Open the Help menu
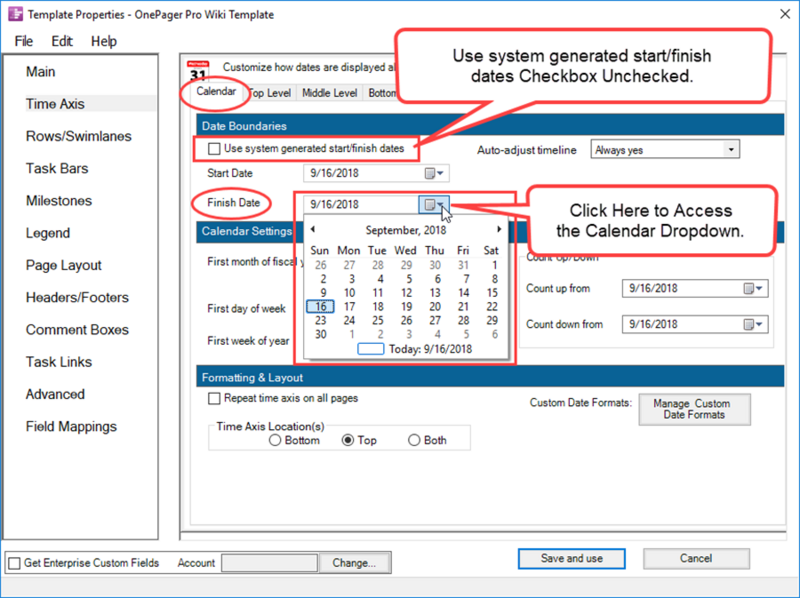Viewport: 800px width, 598px height. pos(104,41)
